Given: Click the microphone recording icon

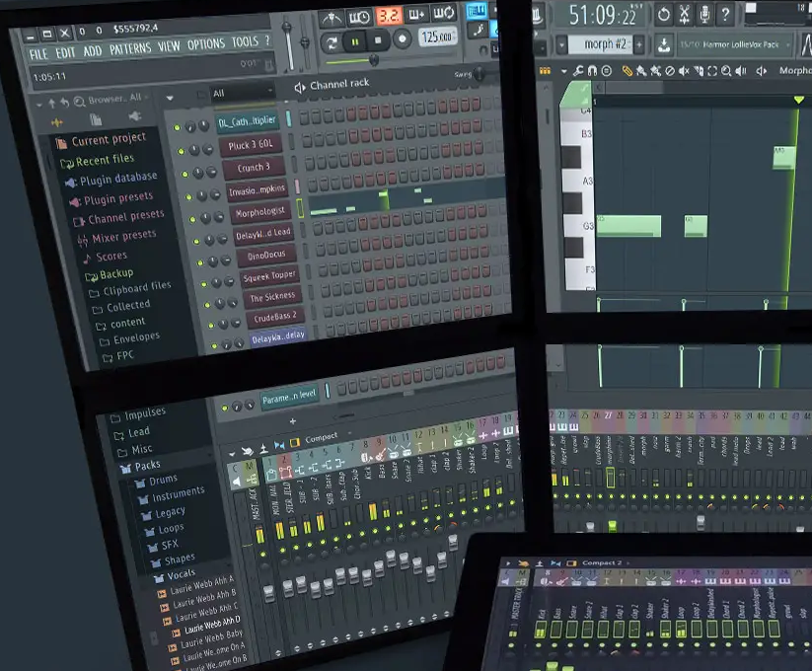Looking at the screenshot, I should [x=704, y=15].
